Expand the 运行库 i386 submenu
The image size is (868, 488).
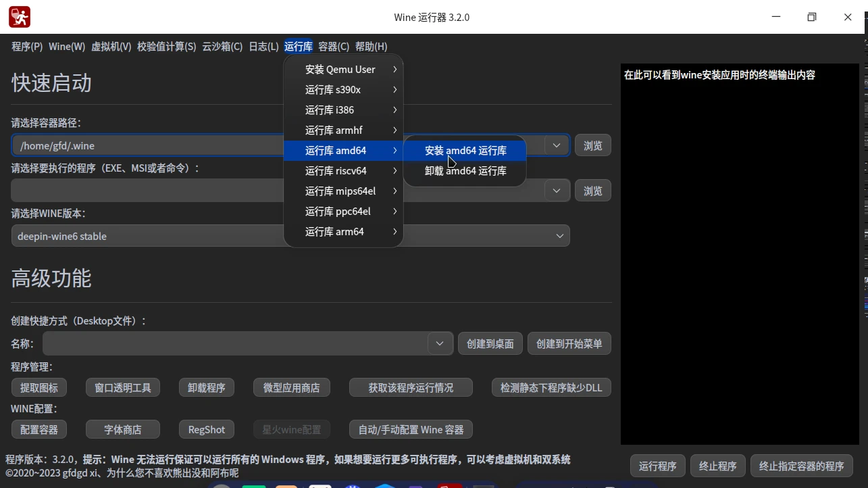click(343, 109)
